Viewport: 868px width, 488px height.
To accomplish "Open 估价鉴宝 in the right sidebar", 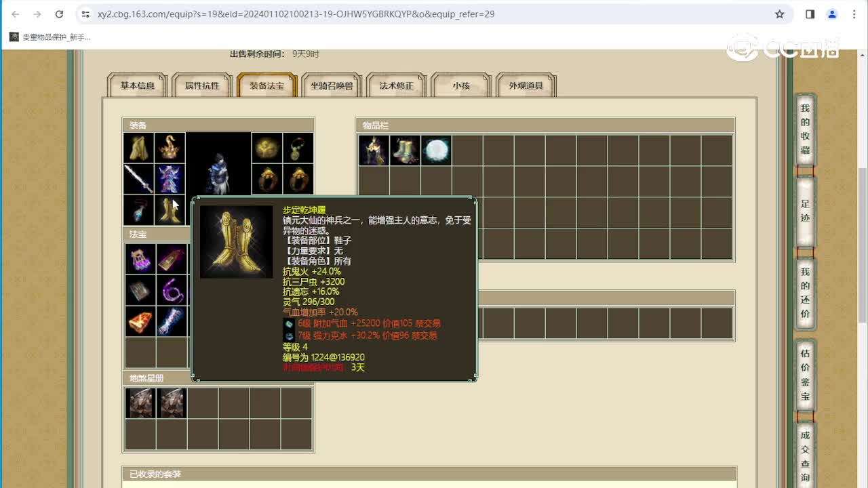I will pos(805,375).
